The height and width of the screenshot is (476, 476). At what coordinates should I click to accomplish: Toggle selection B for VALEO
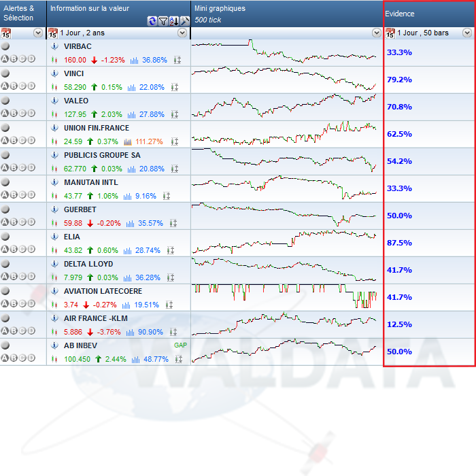pos(14,114)
